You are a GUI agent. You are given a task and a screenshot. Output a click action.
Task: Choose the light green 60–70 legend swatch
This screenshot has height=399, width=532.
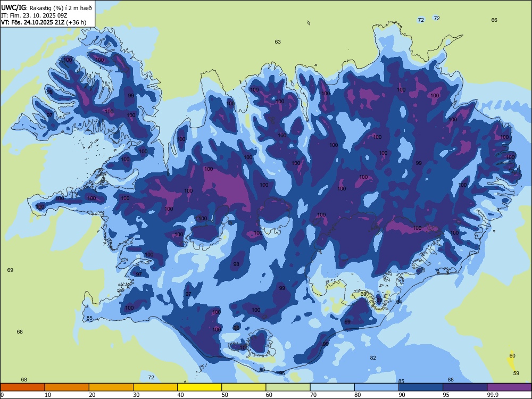[x=288, y=387]
